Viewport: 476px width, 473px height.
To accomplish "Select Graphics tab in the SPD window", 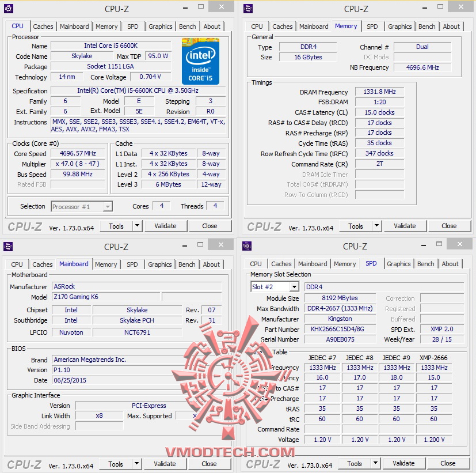I will click(399, 264).
